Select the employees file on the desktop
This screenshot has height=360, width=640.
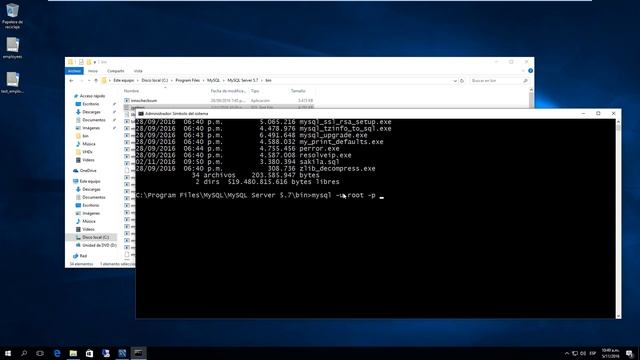point(12,48)
